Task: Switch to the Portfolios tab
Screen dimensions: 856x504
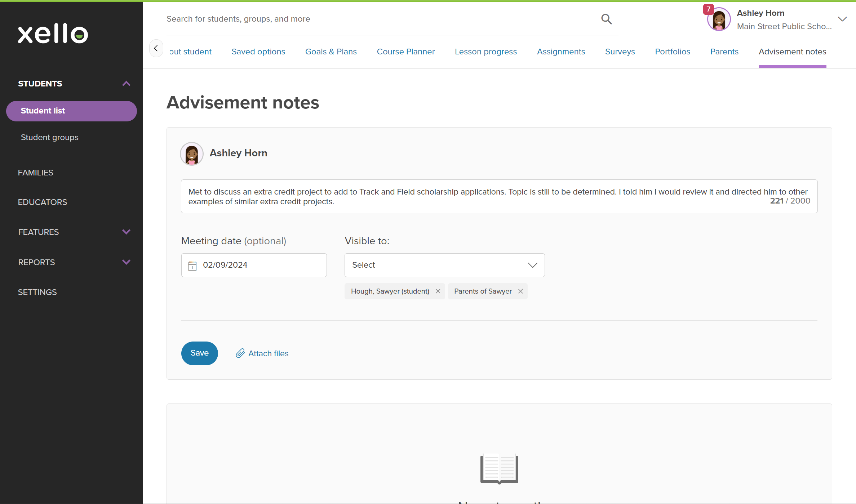Action: pyautogui.click(x=673, y=52)
